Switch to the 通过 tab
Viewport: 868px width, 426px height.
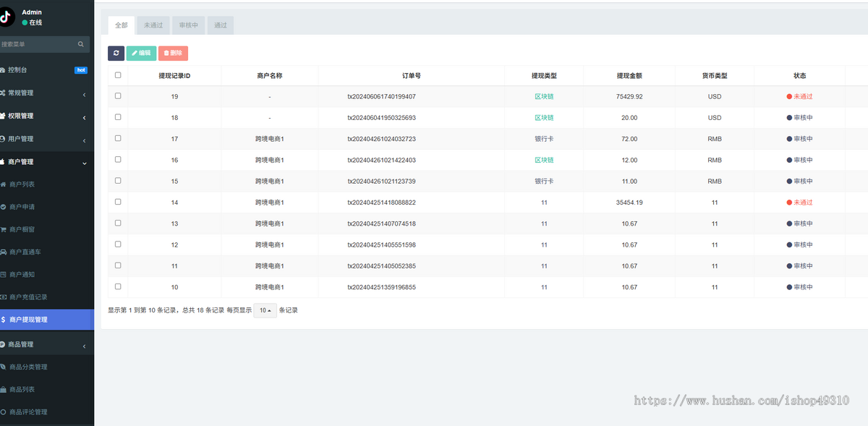(x=221, y=25)
